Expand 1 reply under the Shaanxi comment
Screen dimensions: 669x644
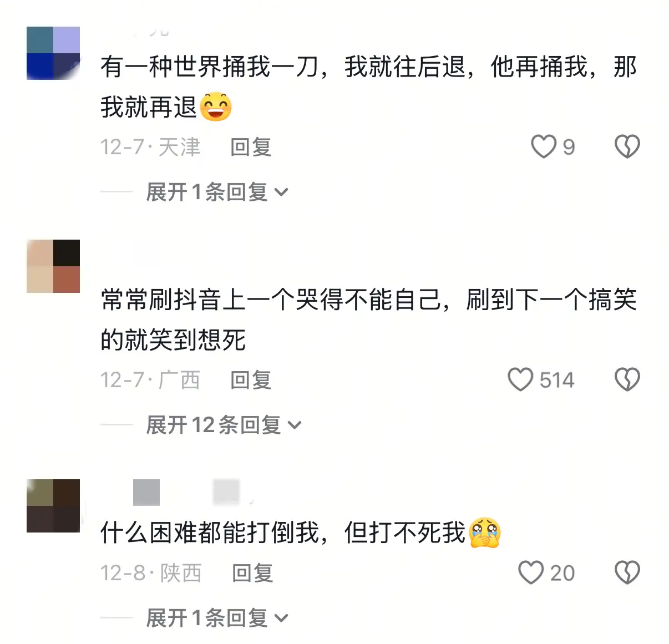tap(217, 618)
